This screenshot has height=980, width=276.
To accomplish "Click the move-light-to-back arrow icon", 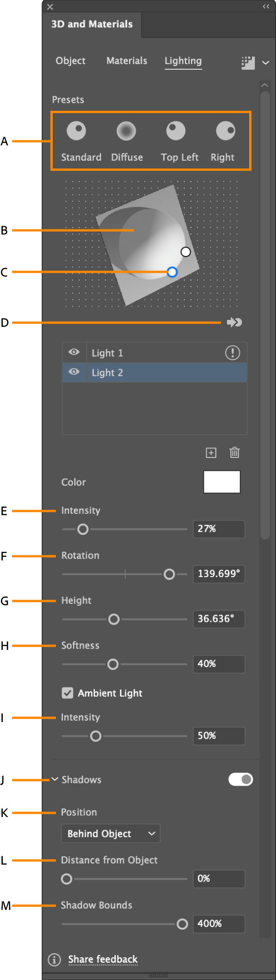I will pyautogui.click(x=234, y=322).
